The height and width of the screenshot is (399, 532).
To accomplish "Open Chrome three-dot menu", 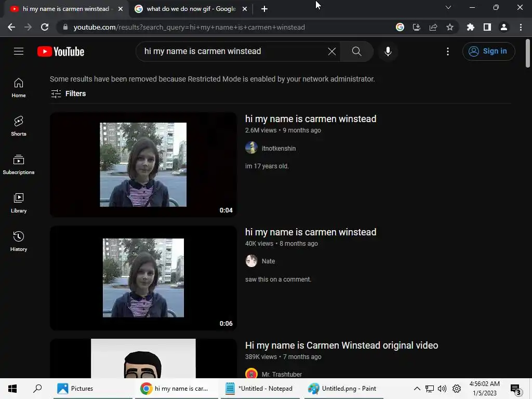I will pyautogui.click(x=521, y=27).
